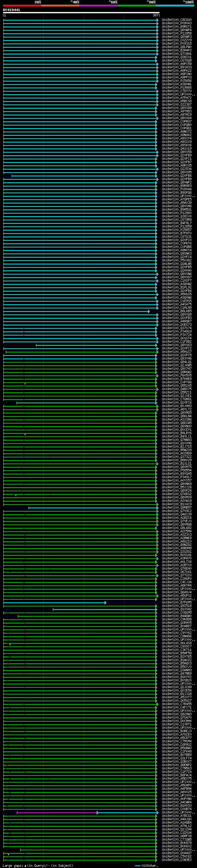Click hit label UniRef100_Q84LQ1
This screenshot has width=197, height=868.
176,362
